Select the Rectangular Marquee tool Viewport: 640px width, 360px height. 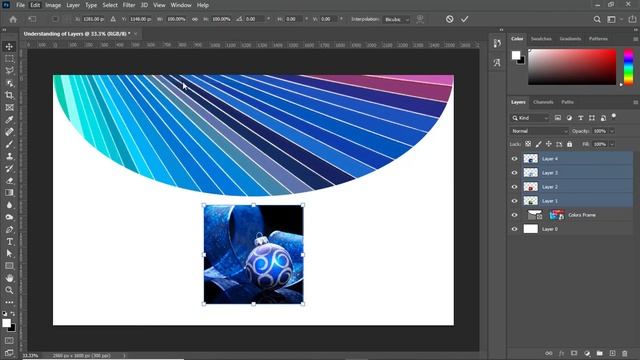(9, 59)
